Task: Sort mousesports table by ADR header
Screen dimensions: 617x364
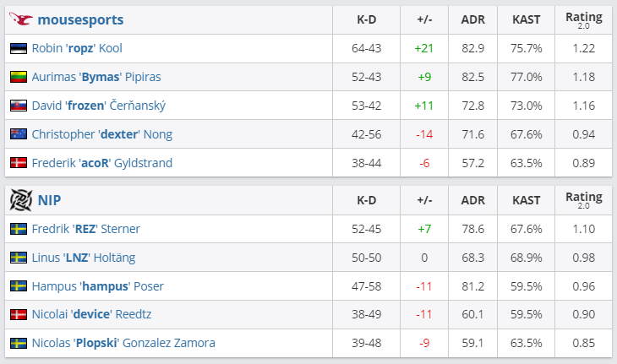Action: (x=472, y=19)
